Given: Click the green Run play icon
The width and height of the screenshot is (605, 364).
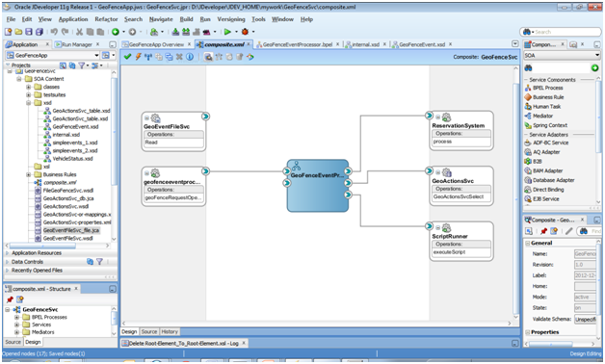Looking at the screenshot, I should click(227, 32).
